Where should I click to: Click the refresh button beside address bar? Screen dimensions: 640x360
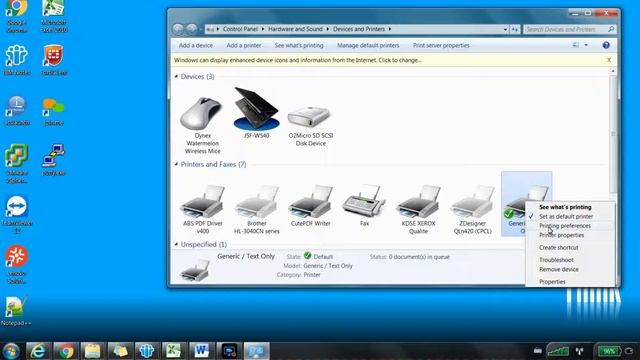click(x=515, y=29)
